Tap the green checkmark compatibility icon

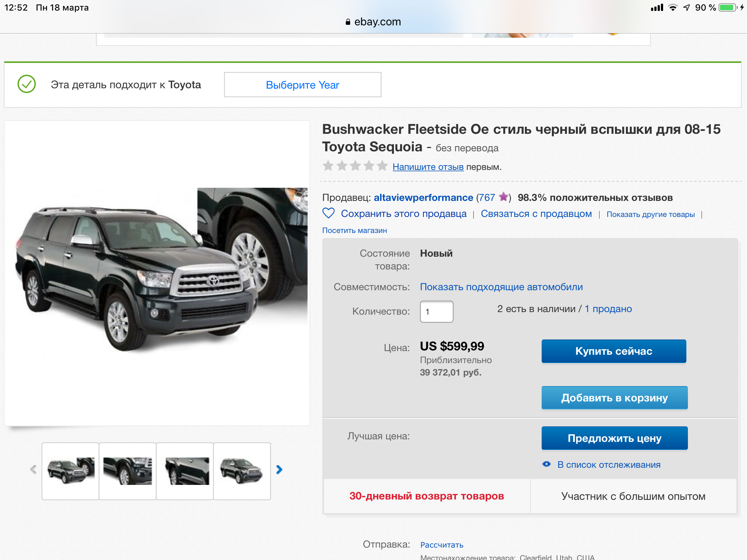tap(27, 84)
